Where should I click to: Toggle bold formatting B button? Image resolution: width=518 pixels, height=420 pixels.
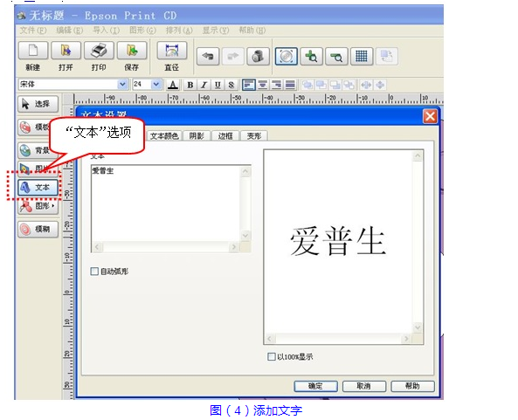pyautogui.click(x=190, y=85)
